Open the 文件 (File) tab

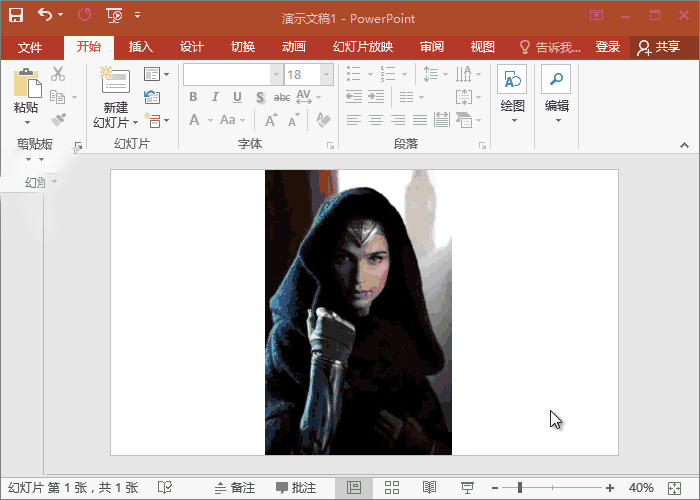click(30, 47)
